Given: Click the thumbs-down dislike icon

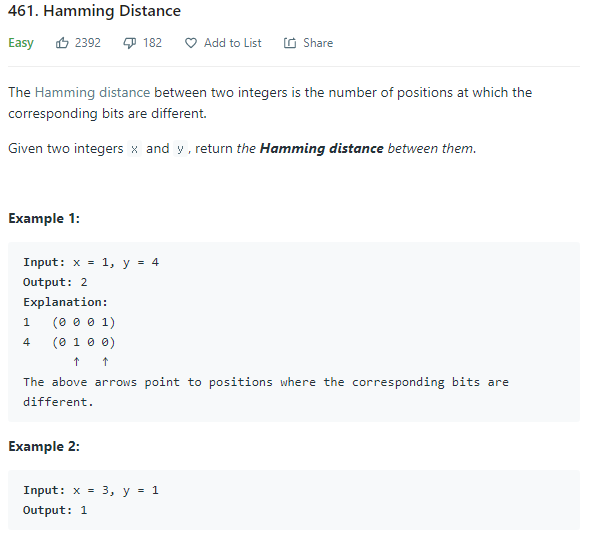Looking at the screenshot, I should (x=130, y=43).
